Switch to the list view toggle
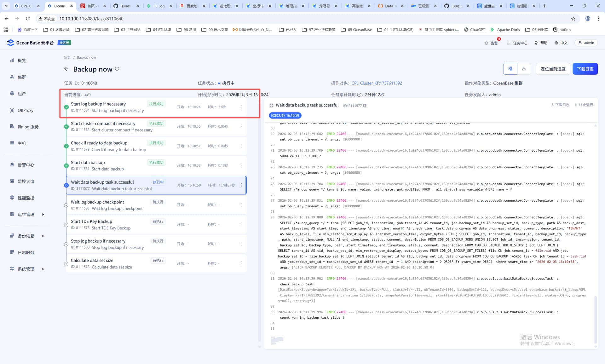605x364 pixels. [510, 69]
